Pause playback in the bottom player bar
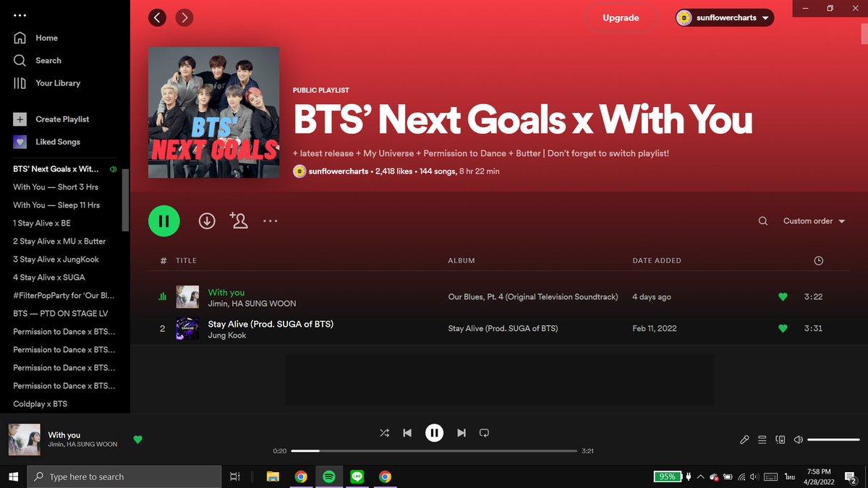868x488 pixels. [434, 432]
